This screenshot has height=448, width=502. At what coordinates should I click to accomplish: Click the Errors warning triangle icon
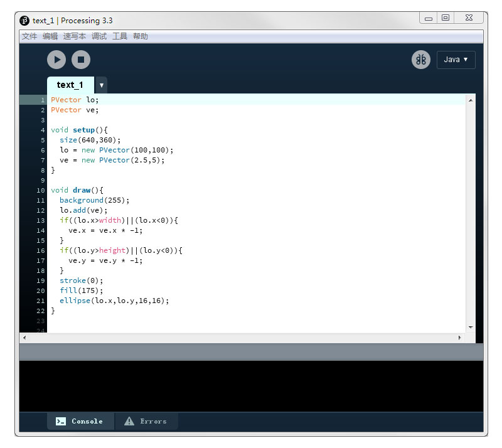click(x=129, y=421)
